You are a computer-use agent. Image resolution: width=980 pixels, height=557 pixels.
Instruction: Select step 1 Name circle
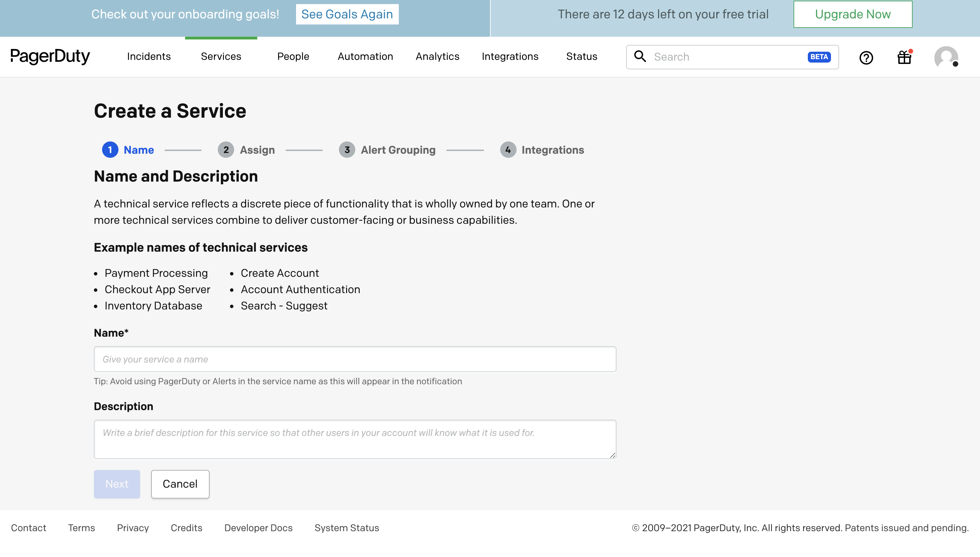click(x=110, y=150)
